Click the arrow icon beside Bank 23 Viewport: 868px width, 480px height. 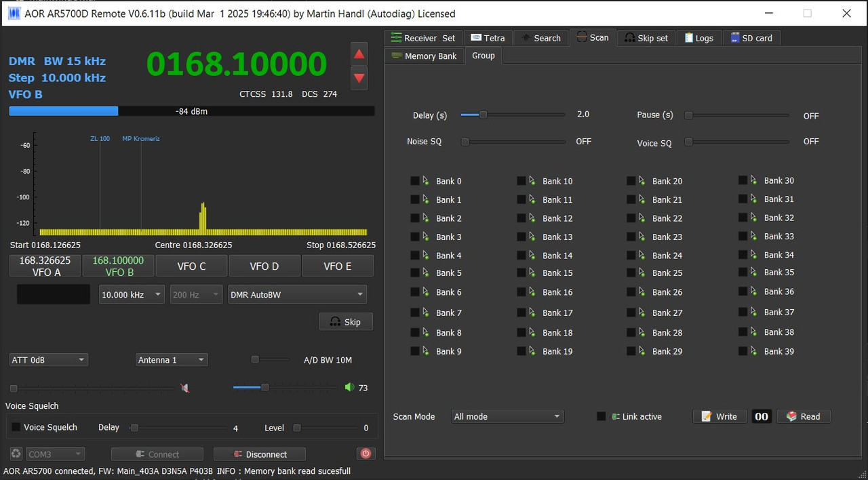click(642, 236)
